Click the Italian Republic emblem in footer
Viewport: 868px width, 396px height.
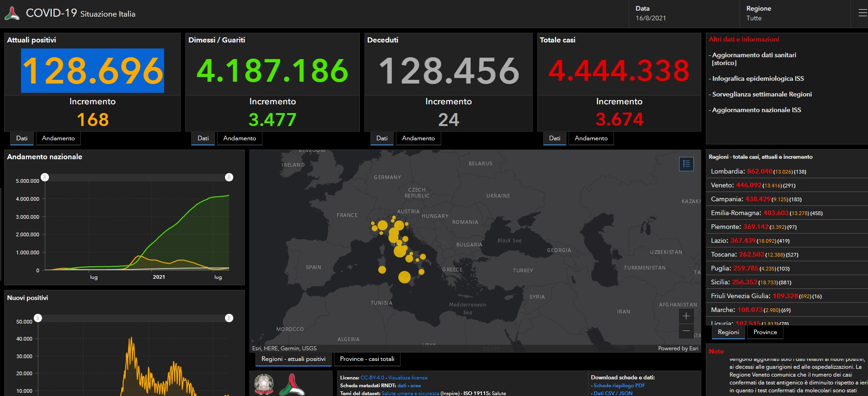(x=264, y=384)
